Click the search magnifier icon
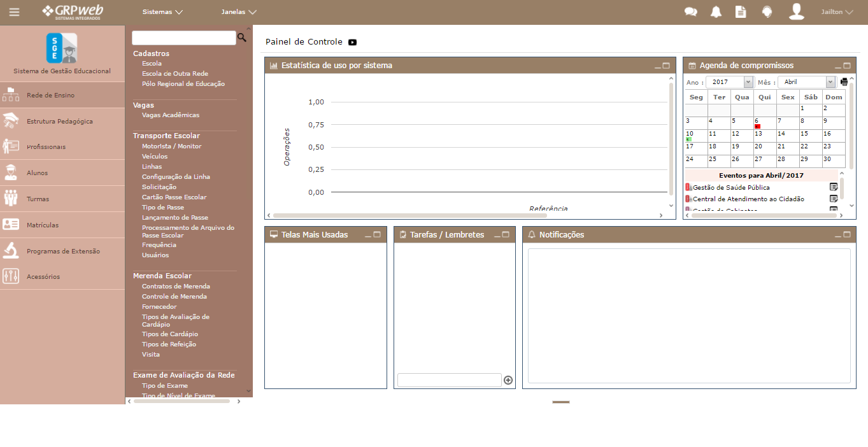Image resolution: width=868 pixels, height=447 pixels. pos(242,38)
